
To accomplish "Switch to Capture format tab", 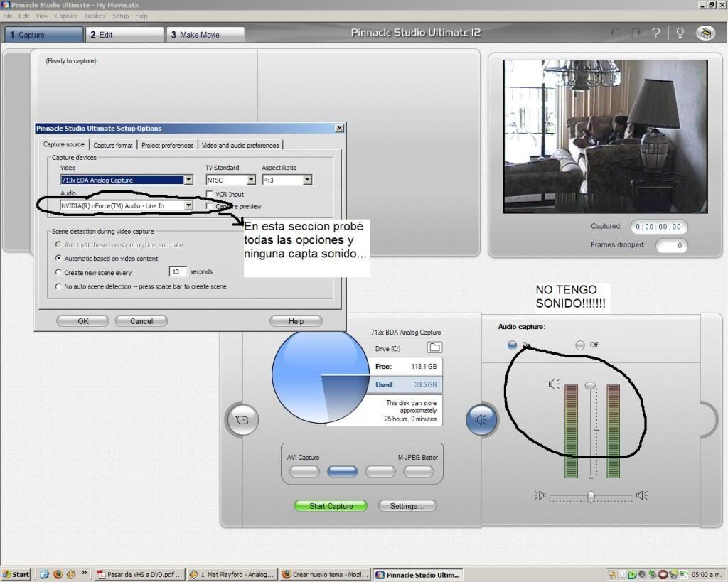I will (x=113, y=145).
